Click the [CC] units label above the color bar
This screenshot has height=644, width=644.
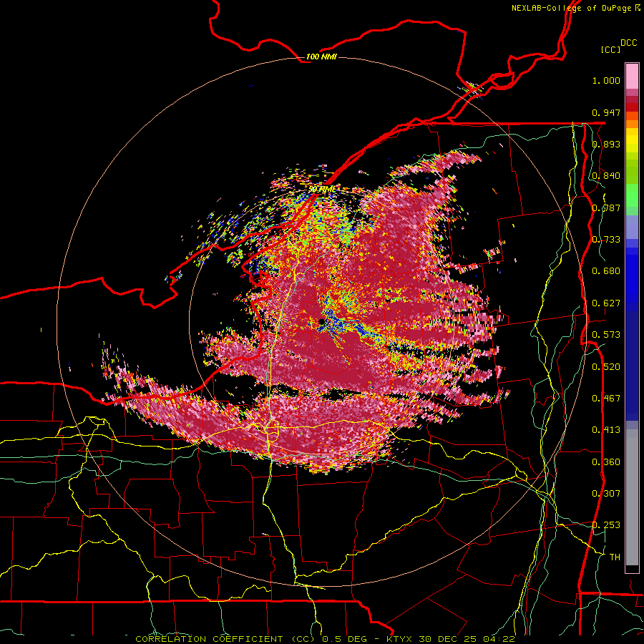tap(610, 49)
